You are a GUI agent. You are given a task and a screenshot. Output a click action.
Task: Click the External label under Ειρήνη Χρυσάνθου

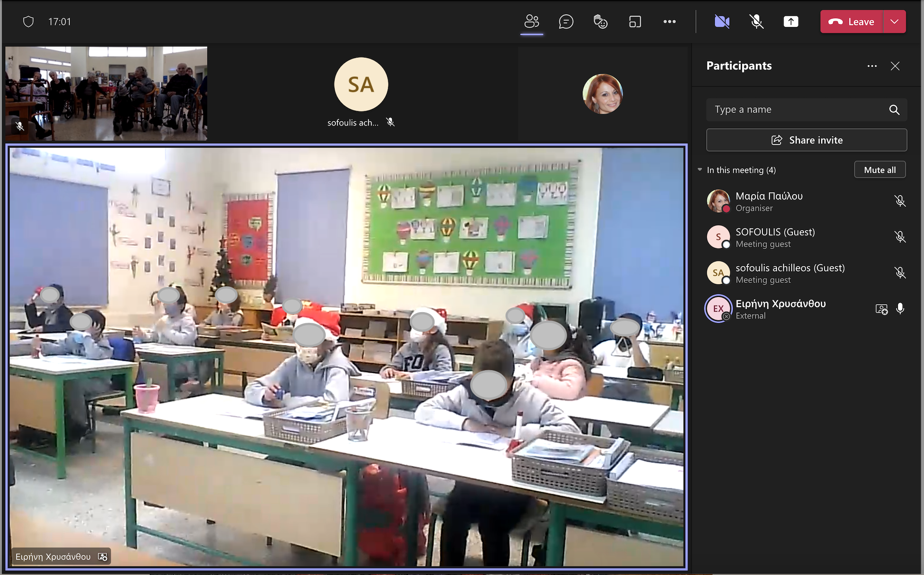click(750, 316)
